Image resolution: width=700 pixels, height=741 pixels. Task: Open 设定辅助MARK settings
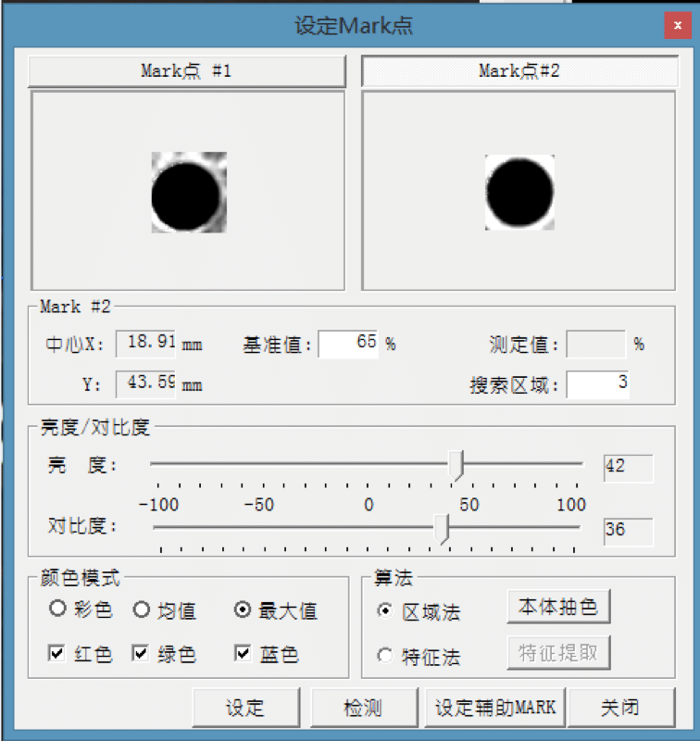coord(495,709)
